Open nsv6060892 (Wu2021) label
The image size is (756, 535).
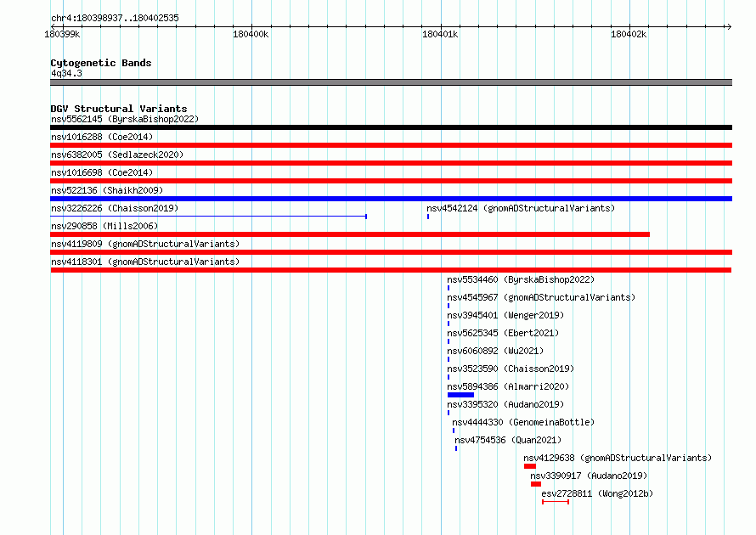pos(495,351)
